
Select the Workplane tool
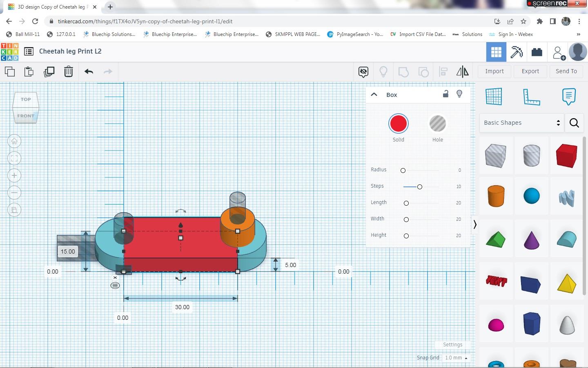click(493, 96)
